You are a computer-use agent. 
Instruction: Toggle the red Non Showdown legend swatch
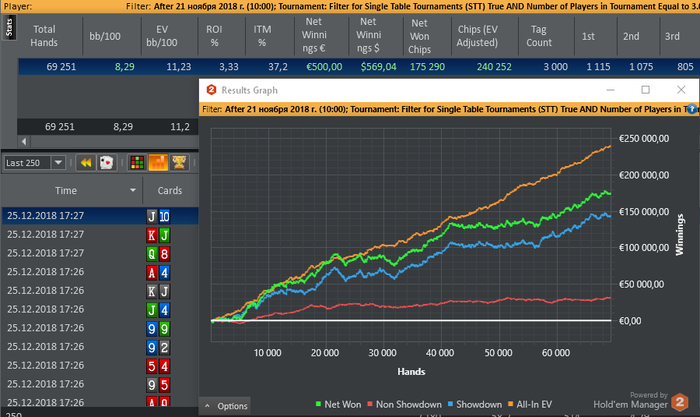(x=370, y=404)
